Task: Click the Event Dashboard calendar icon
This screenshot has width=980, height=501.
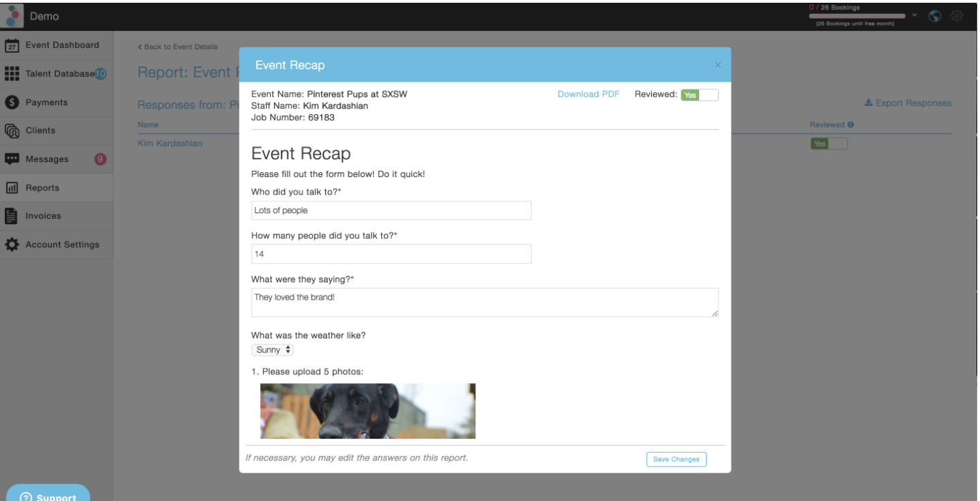Action: click(12, 46)
